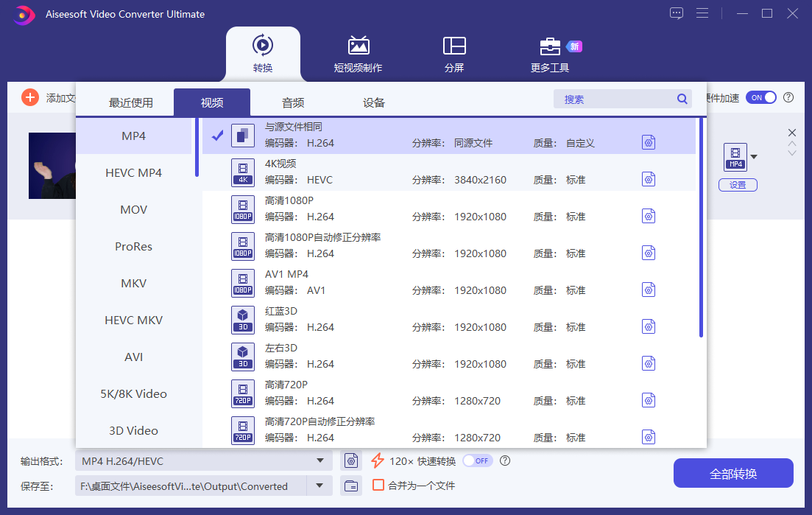This screenshot has height=515, width=812.
Task: Open the MP4 format dropdown arrow on file item
Action: point(754,156)
